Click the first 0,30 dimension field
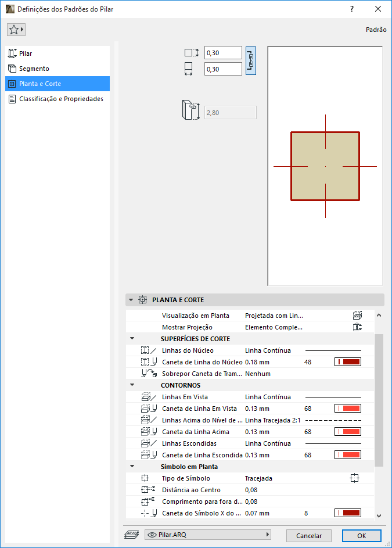 tap(223, 53)
